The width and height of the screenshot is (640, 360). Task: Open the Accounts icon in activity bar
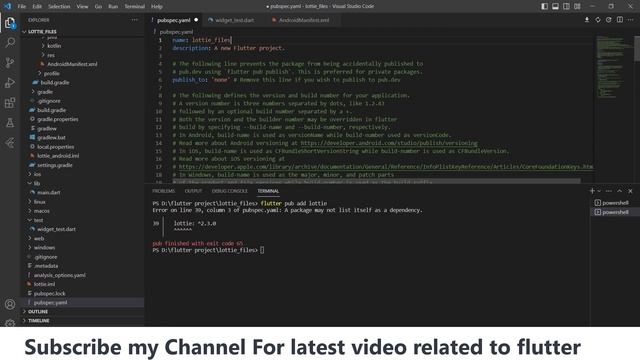(10, 304)
